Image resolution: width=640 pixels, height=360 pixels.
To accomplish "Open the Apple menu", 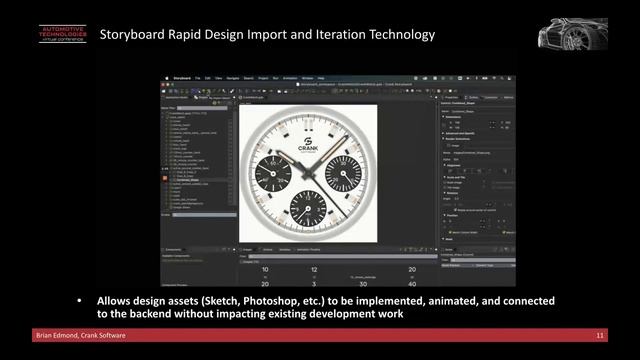I will pos(167,78).
